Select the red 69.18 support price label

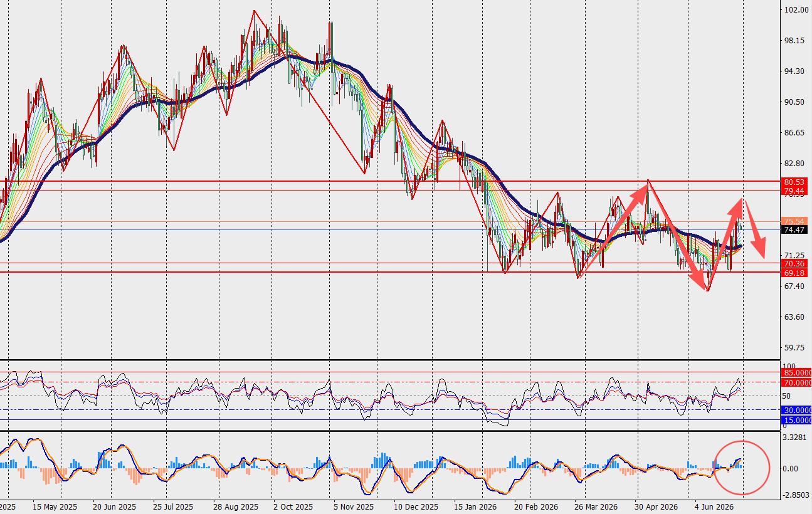point(793,273)
